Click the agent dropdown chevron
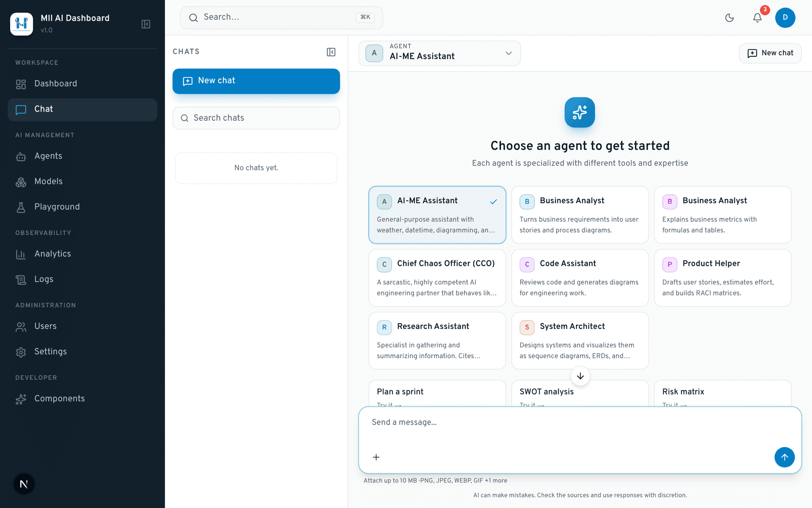Image resolution: width=812 pixels, height=508 pixels. [509, 53]
